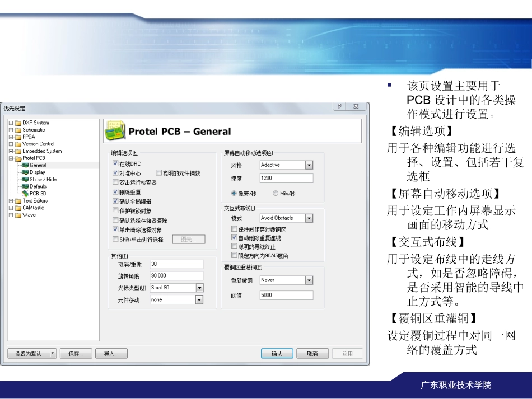Expand the Schematic tree node
This screenshot has height=399, width=532.
[11, 130]
